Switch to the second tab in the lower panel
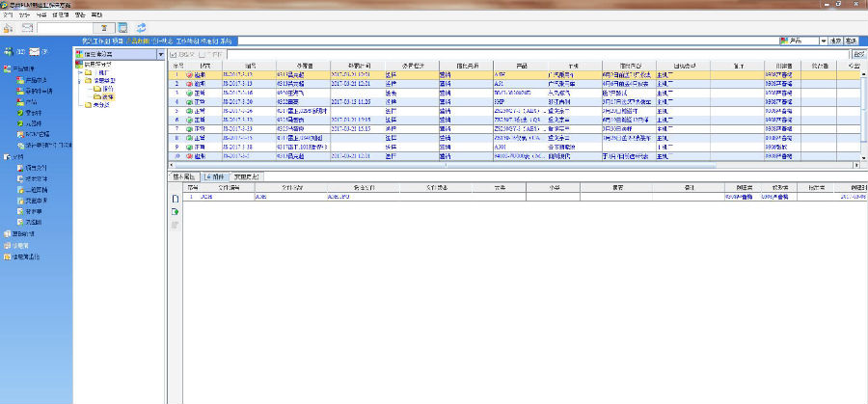 click(x=219, y=177)
